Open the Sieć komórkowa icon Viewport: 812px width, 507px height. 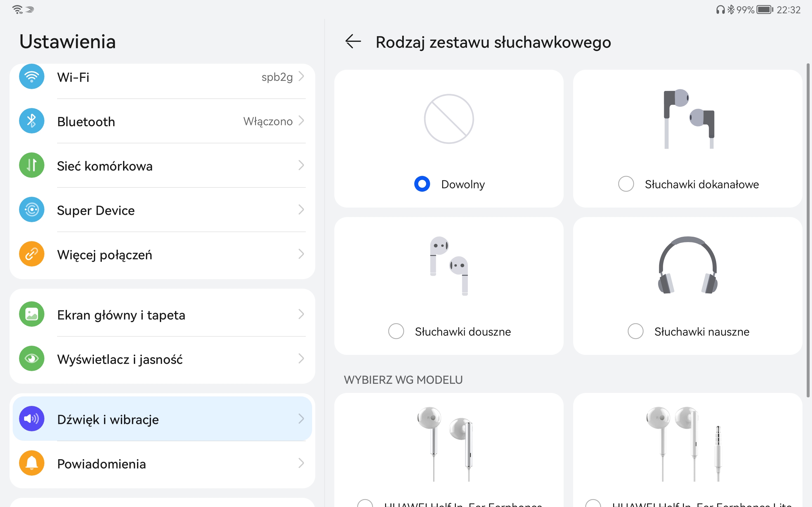(31, 165)
